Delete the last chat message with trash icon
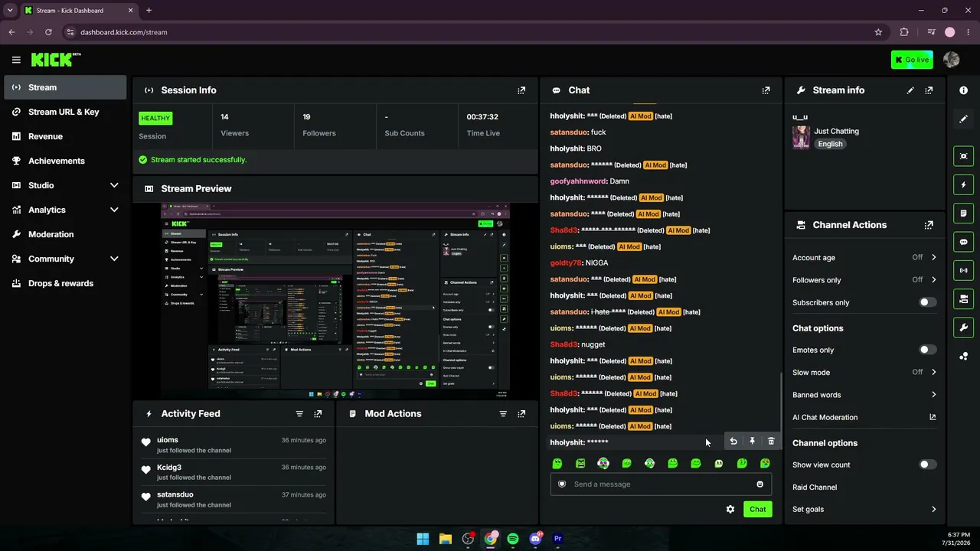 click(x=771, y=441)
